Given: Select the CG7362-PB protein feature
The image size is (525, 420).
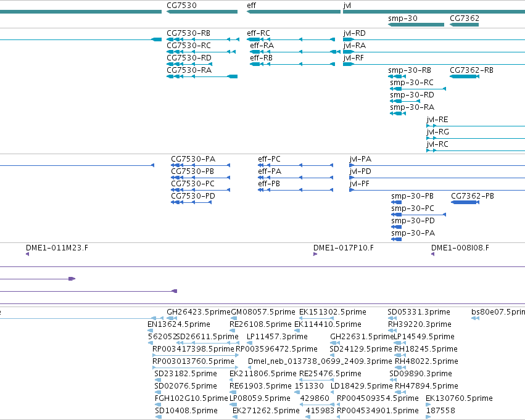Looking at the screenshot, I should (465, 202).
